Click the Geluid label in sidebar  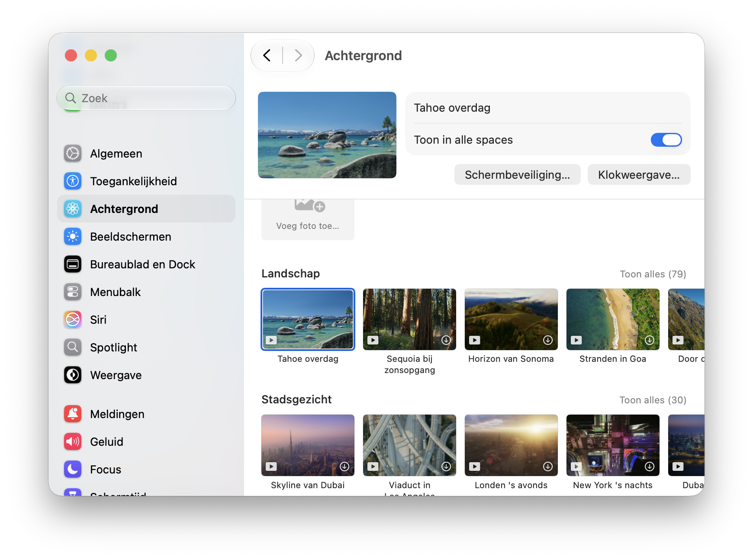107,442
